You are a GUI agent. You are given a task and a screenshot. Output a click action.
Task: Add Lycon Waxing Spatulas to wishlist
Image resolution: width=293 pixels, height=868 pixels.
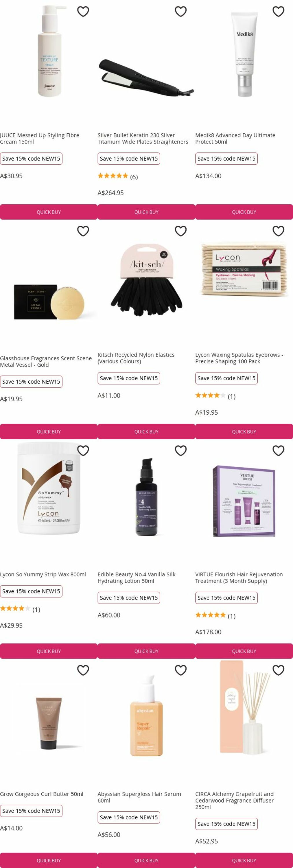pyautogui.click(x=279, y=231)
